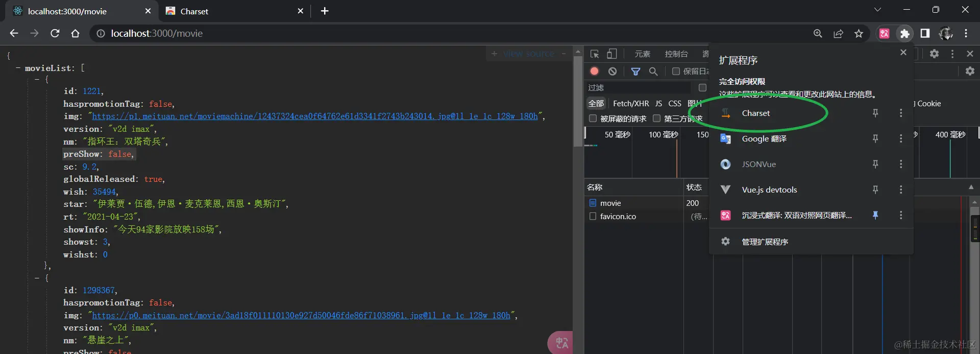This screenshot has height=354, width=980.
Task: Collapse the first movie object id 1221
Action: coord(37,79)
